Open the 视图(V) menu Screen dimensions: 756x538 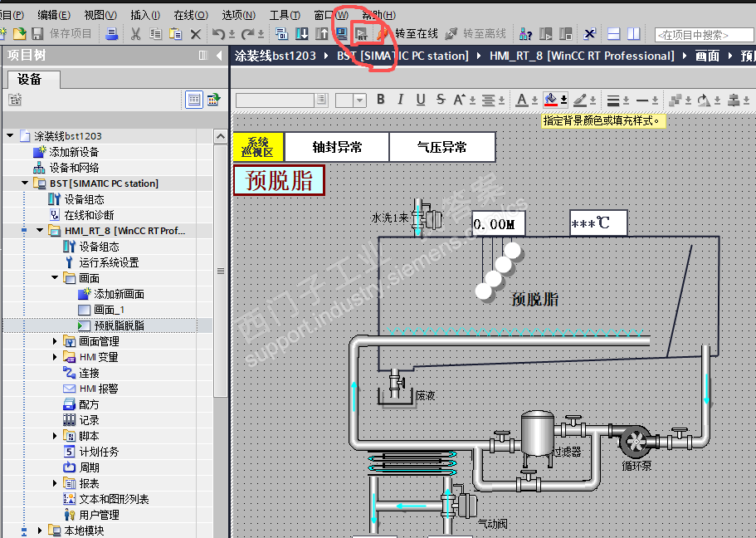point(100,16)
